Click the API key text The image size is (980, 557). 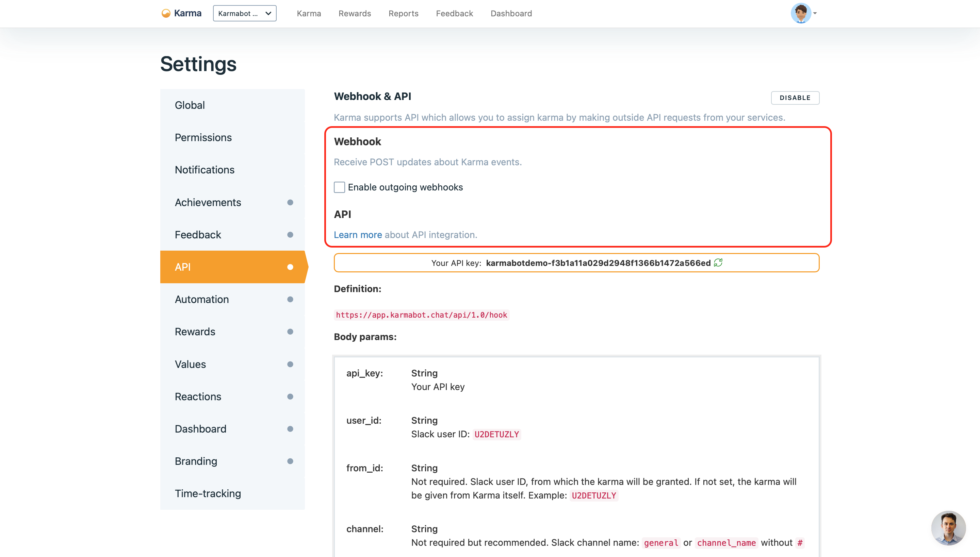tap(598, 263)
